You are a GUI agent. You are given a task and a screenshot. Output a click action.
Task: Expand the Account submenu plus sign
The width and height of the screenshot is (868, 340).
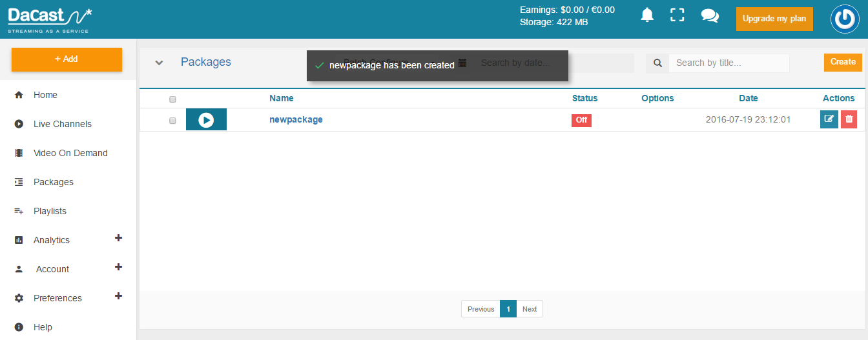click(x=118, y=267)
